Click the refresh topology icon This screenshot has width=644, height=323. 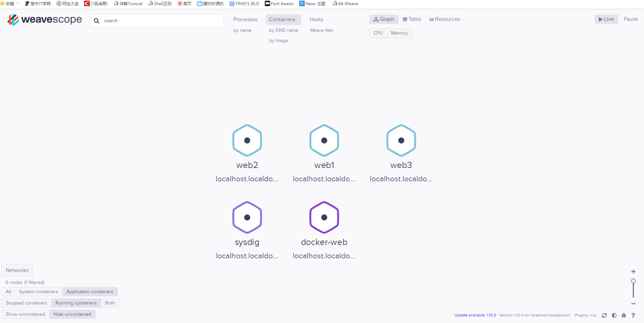(604, 315)
